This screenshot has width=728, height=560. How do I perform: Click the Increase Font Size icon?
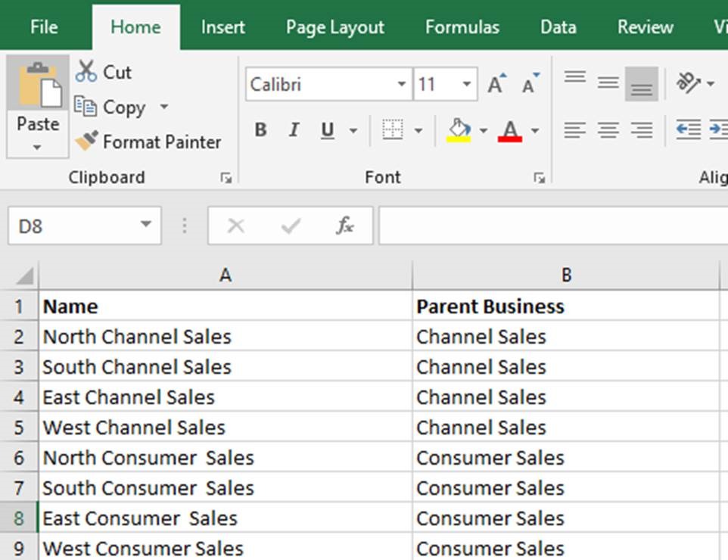coord(496,85)
